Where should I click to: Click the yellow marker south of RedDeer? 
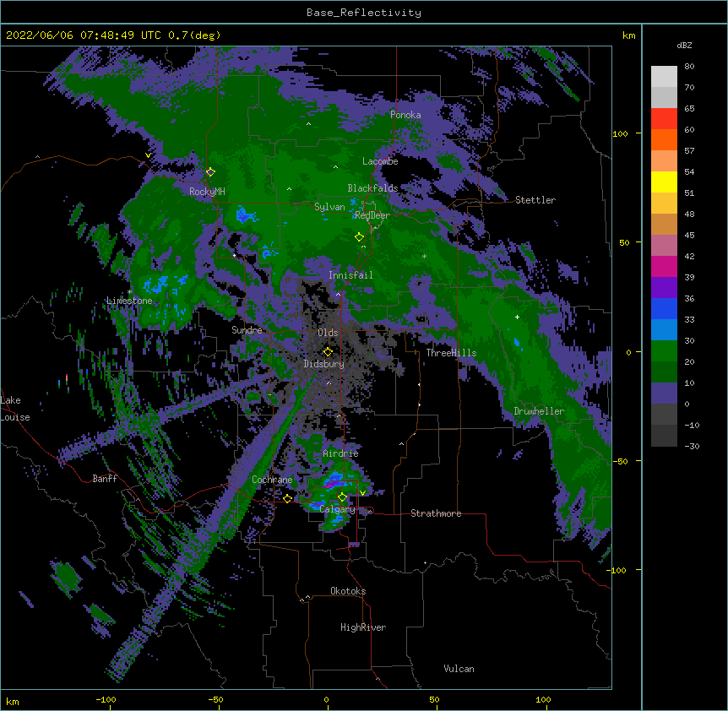(359, 237)
